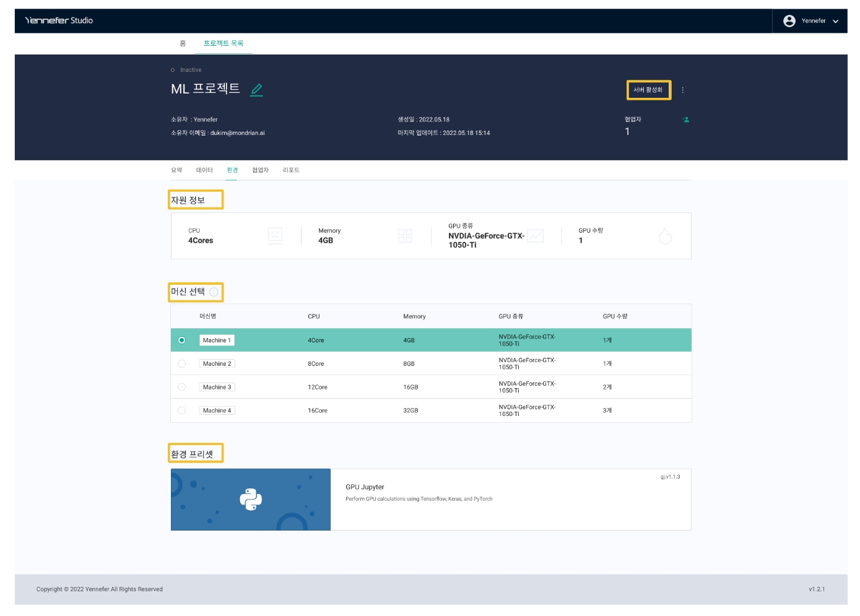Screen dimensions: 860x616
Task: Go to the 프로젝트 목록 menu
Action: point(224,43)
